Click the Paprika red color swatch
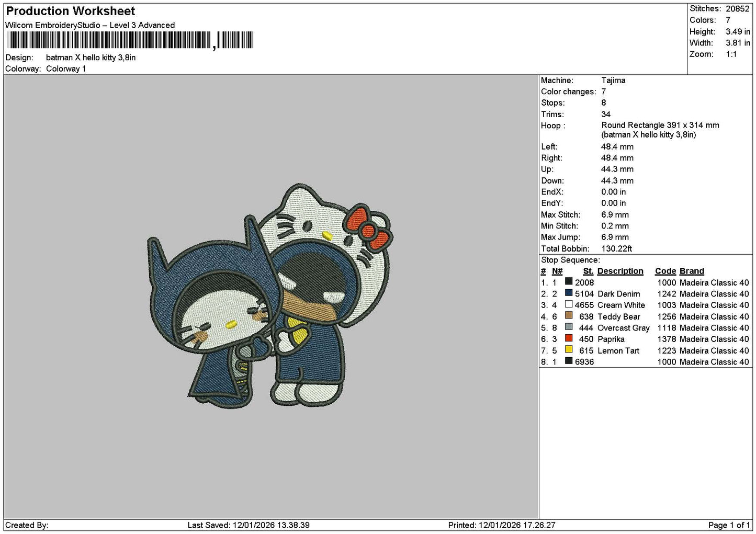The width and height of the screenshot is (756, 534). point(569,338)
